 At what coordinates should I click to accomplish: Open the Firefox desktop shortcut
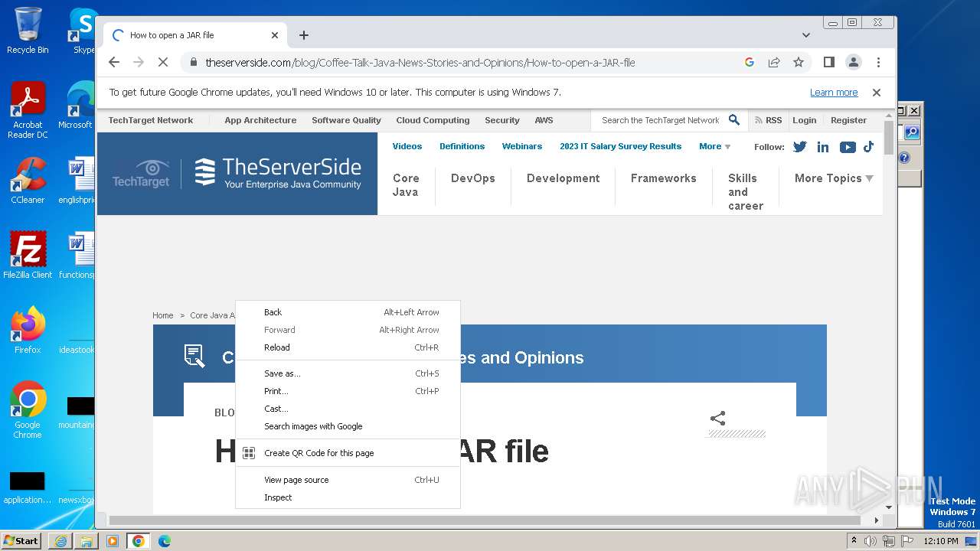tap(28, 330)
